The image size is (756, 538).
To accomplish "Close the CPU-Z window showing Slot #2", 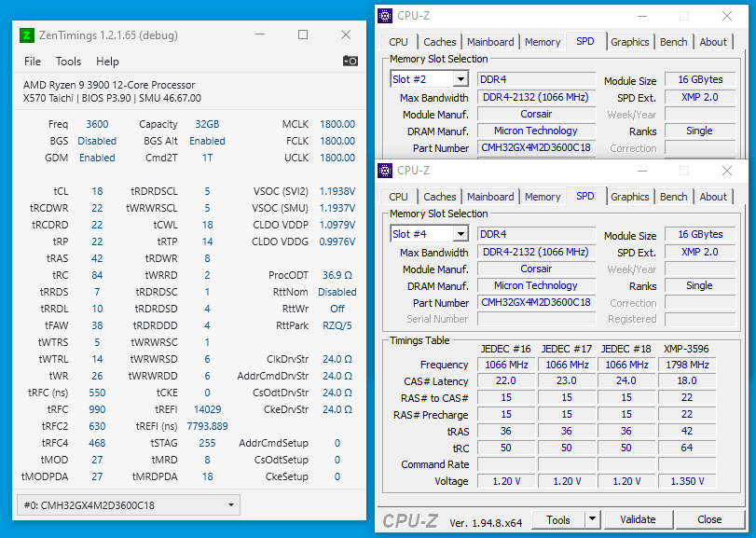I will click(727, 16).
